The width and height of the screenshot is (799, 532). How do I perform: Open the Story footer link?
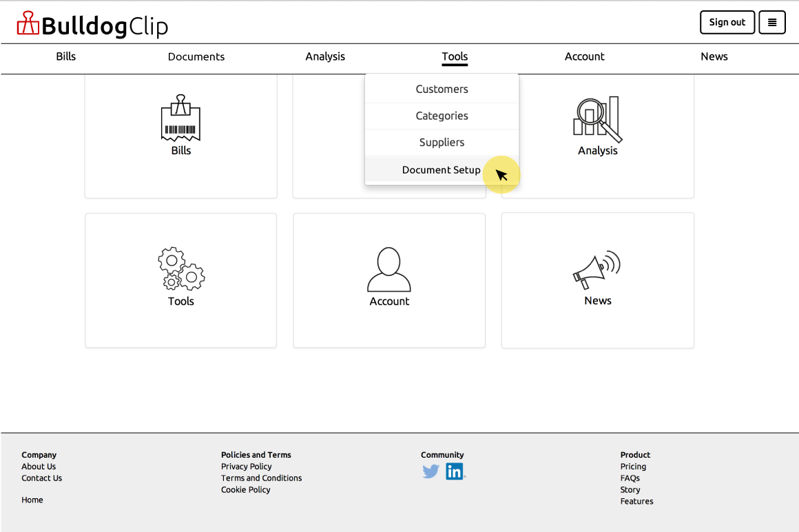tap(630, 490)
